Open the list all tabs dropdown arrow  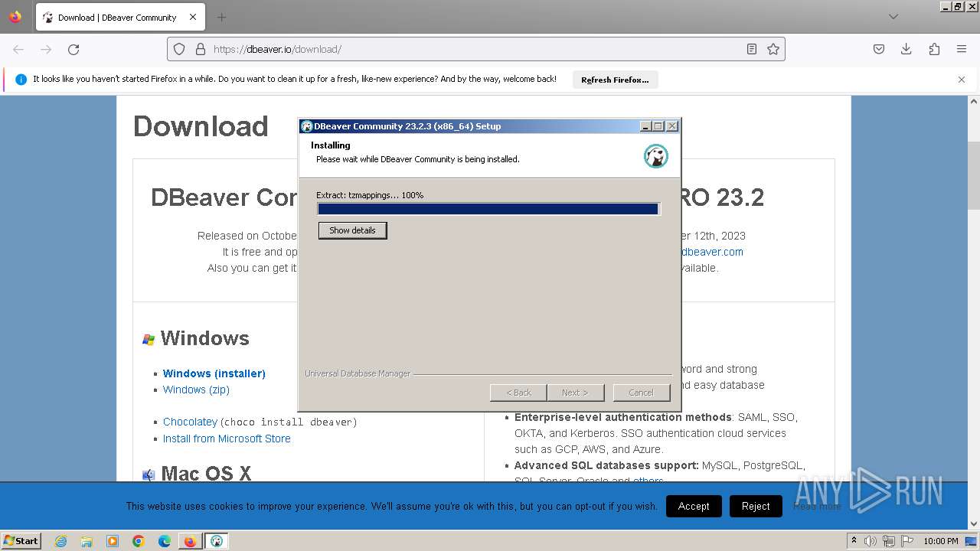pos(893,17)
